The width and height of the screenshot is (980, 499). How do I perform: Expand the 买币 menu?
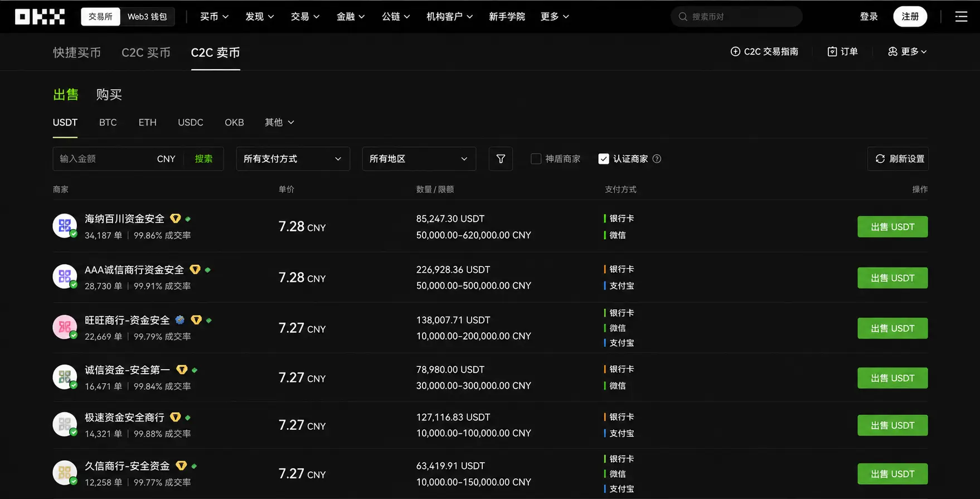click(215, 17)
